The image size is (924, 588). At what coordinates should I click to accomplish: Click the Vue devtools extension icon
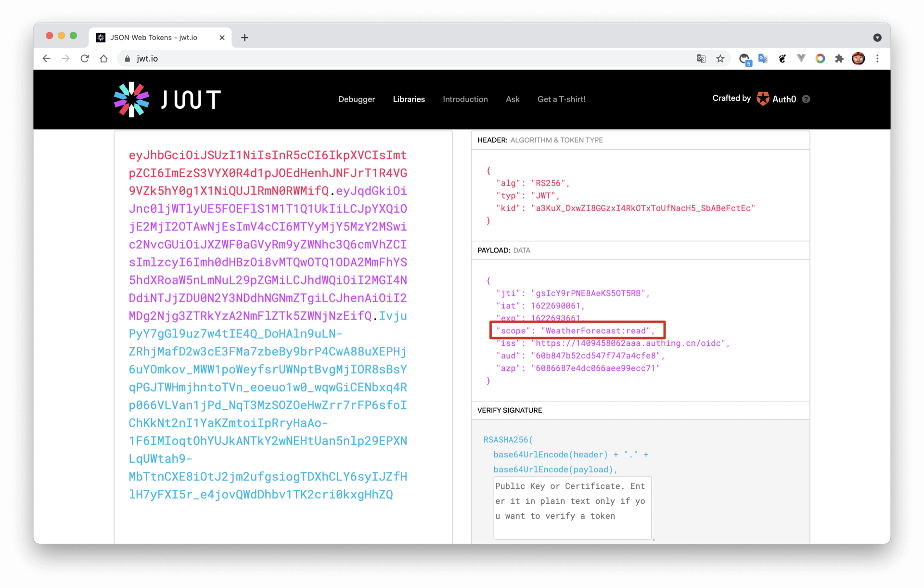(x=801, y=58)
